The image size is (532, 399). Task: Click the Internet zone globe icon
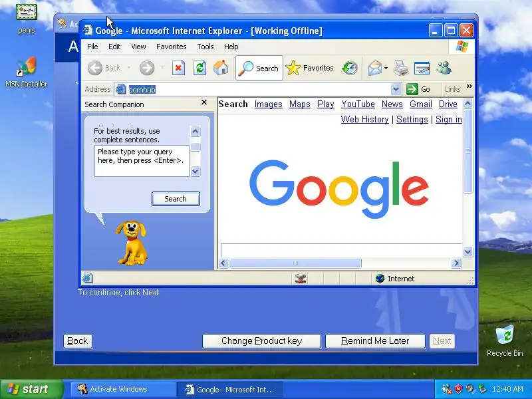click(380, 279)
